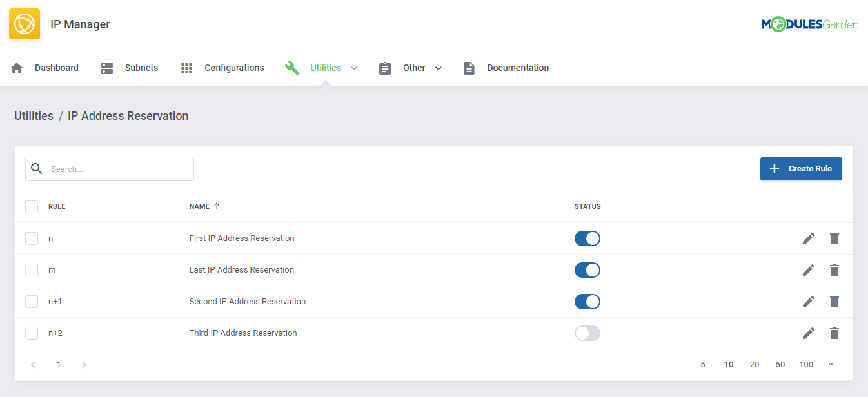Disable the Second IP Address Reservation rule

click(x=587, y=301)
